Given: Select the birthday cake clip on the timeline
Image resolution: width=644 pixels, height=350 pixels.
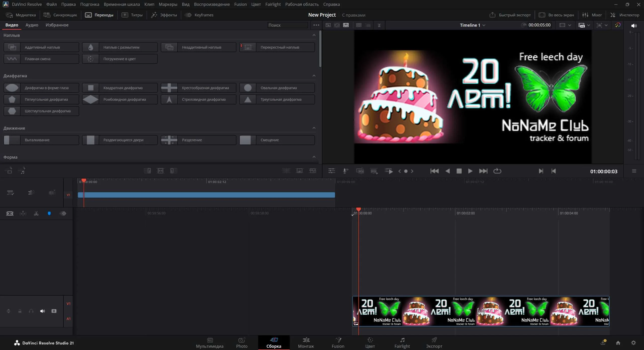Looking at the screenshot, I should pyautogui.click(x=481, y=311).
